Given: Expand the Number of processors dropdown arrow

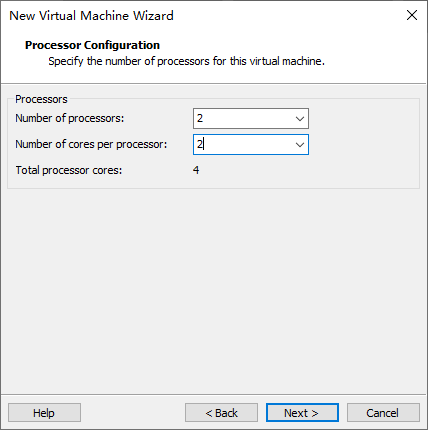Looking at the screenshot, I should coord(300,118).
